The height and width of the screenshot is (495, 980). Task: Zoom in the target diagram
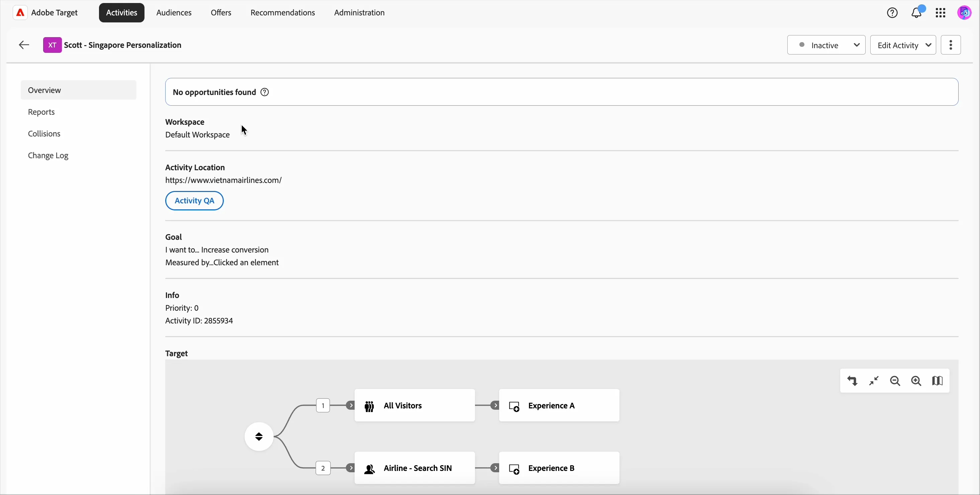pyautogui.click(x=916, y=381)
